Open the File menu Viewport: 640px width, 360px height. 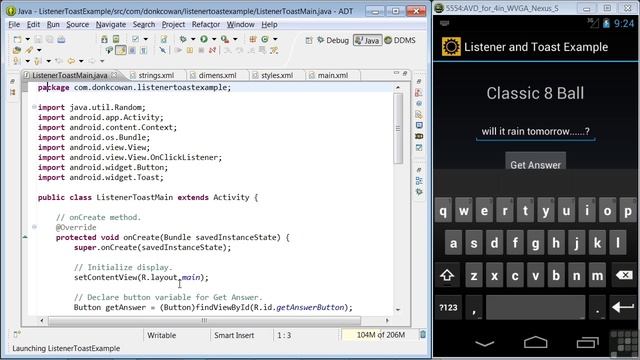(x=14, y=24)
